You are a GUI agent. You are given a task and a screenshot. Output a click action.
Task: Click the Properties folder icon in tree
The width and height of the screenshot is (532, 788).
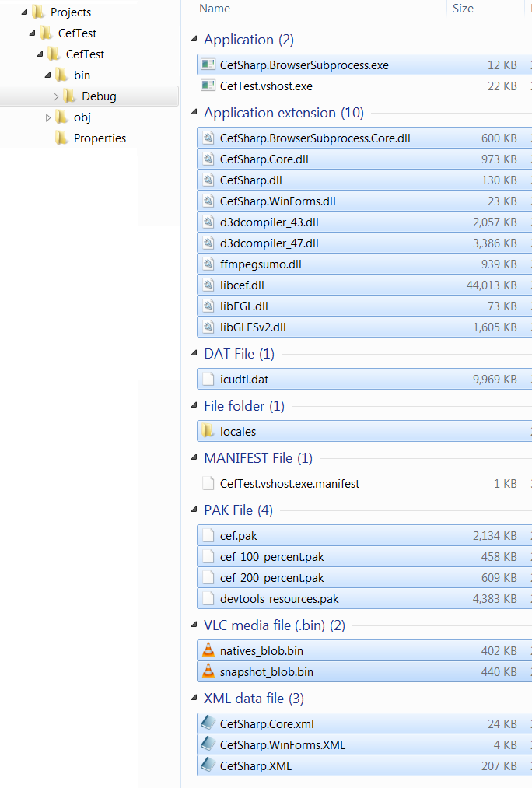(61, 138)
